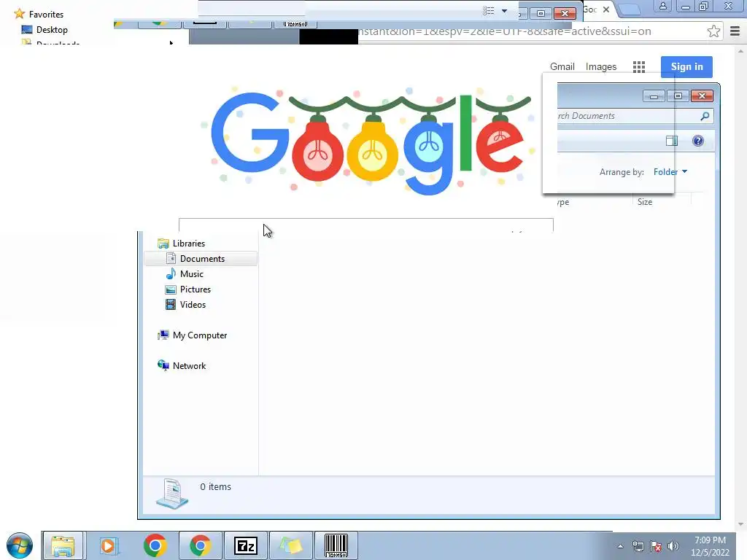
Task: Select the Documents library
Action: 201,259
